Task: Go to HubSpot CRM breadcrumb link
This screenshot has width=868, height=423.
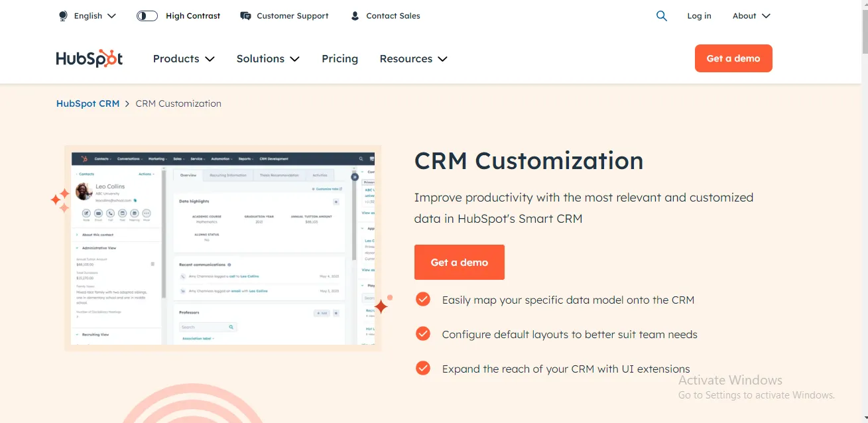Action: 88,103
